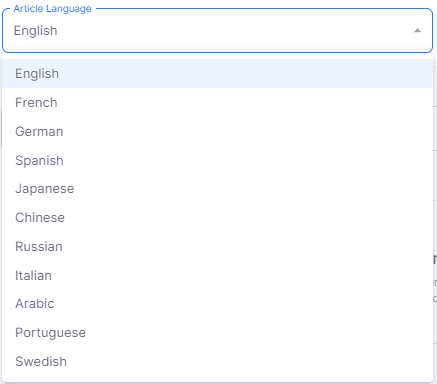The image size is (437, 384).
Task: Select English from the language list
Action: 217,74
